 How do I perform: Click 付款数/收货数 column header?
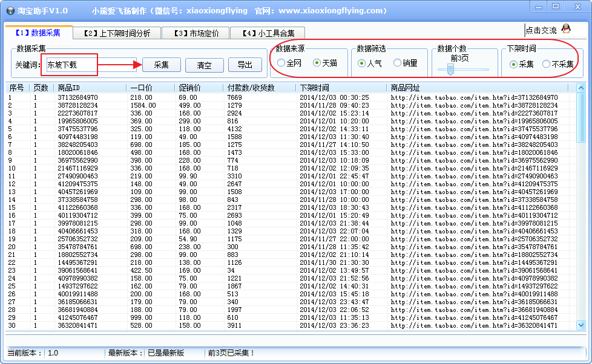click(259, 88)
